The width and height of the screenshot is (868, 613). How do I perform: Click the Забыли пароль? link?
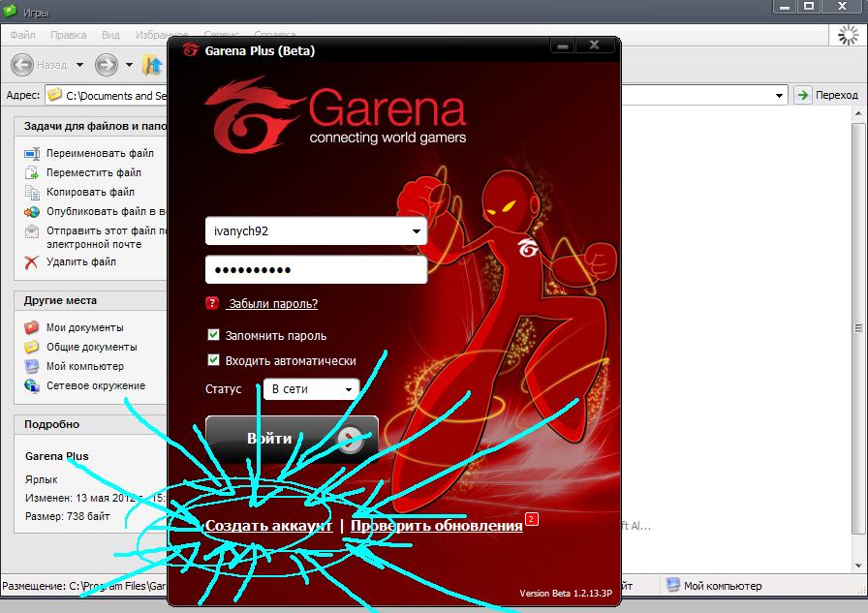pos(272,303)
